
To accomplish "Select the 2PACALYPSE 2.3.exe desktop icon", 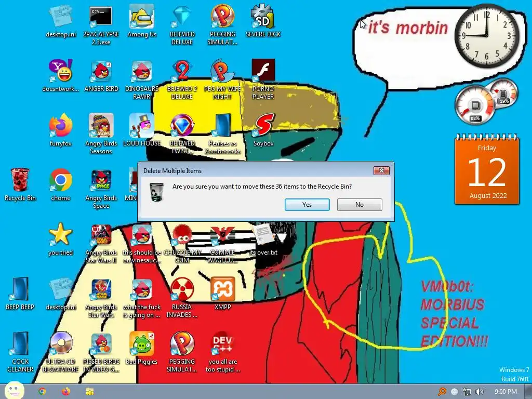I will click(x=101, y=25).
